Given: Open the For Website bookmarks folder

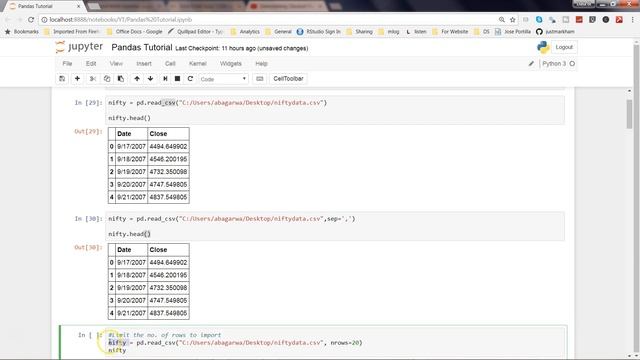Looking at the screenshot, I should pyautogui.click(x=450, y=31).
